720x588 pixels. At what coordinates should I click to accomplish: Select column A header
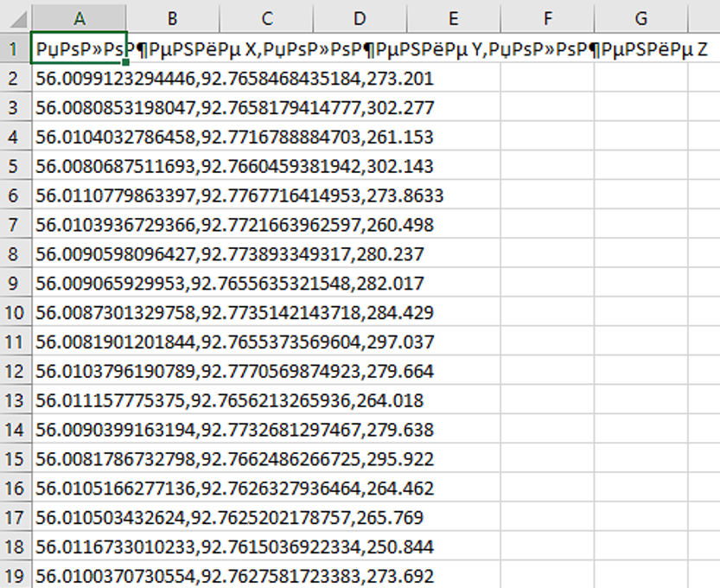click(79, 17)
